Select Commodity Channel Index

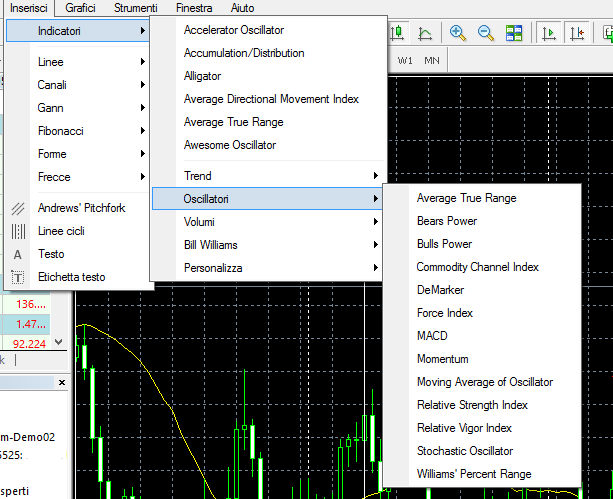477,267
